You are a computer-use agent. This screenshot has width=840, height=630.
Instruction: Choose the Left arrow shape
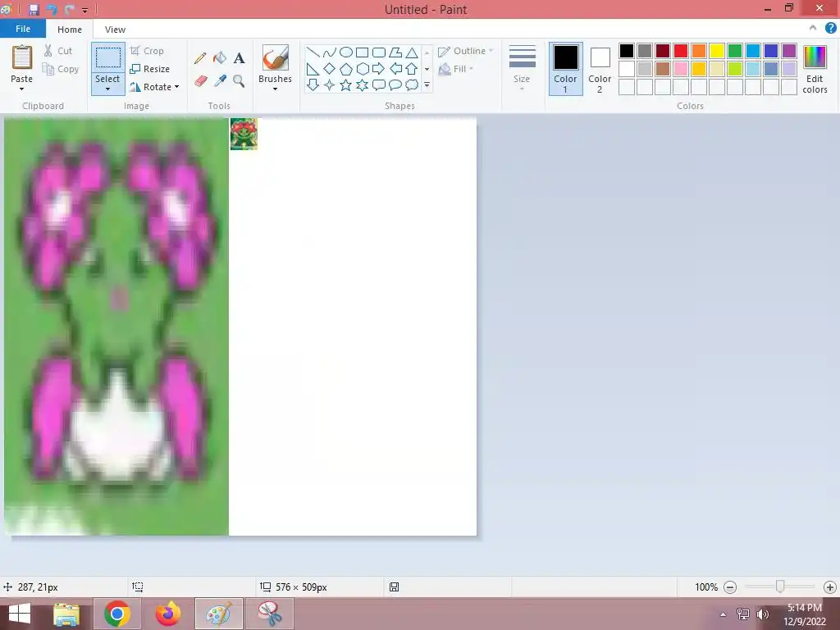(x=395, y=69)
